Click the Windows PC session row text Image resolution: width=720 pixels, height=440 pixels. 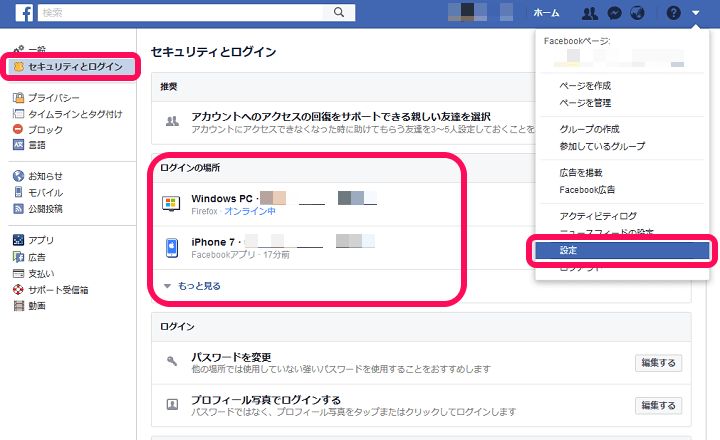[x=222, y=198]
